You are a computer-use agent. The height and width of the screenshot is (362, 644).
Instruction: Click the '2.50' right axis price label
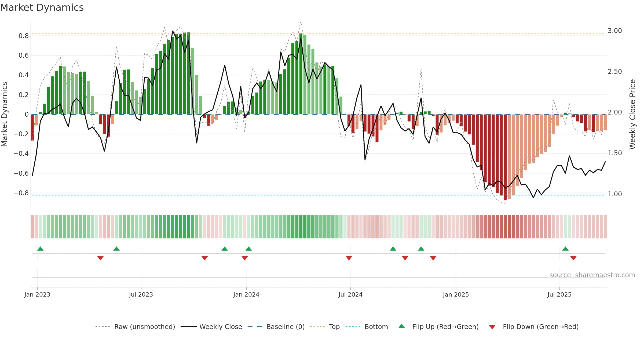(615, 72)
